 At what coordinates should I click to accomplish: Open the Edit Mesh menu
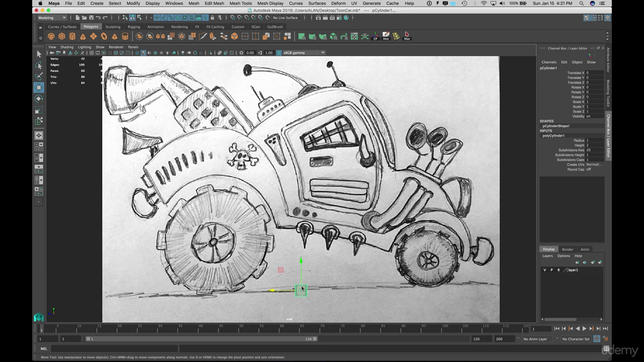(x=214, y=3)
